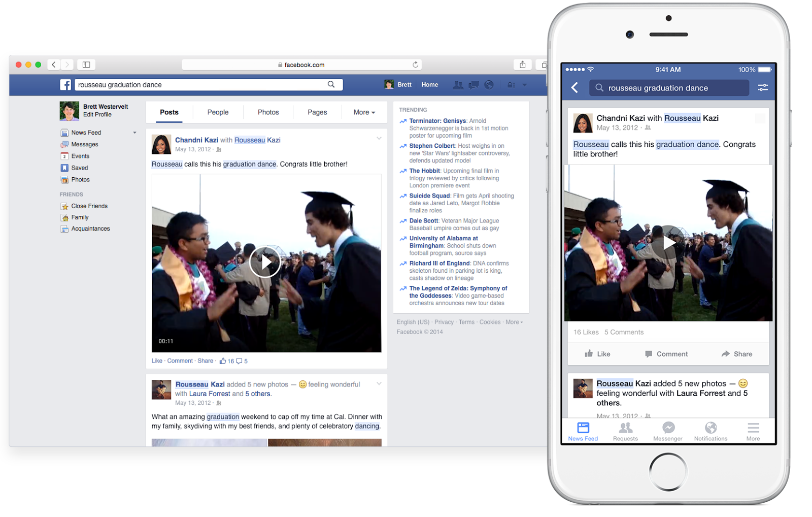Expand News Feed options arrow
This screenshot has height=517, width=812.
point(134,133)
